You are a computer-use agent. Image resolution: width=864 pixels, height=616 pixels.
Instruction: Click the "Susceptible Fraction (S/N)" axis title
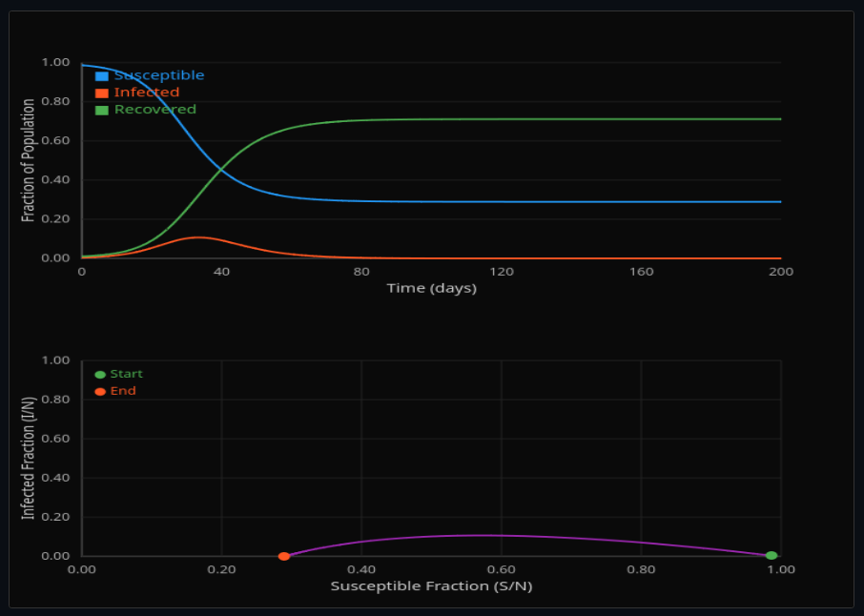[x=431, y=586]
